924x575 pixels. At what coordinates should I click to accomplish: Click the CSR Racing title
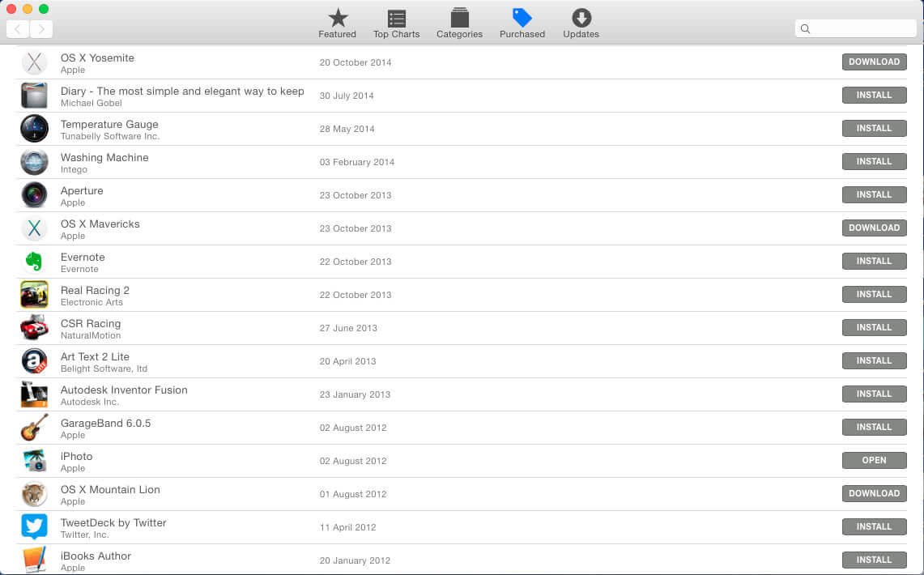click(x=91, y=323)
